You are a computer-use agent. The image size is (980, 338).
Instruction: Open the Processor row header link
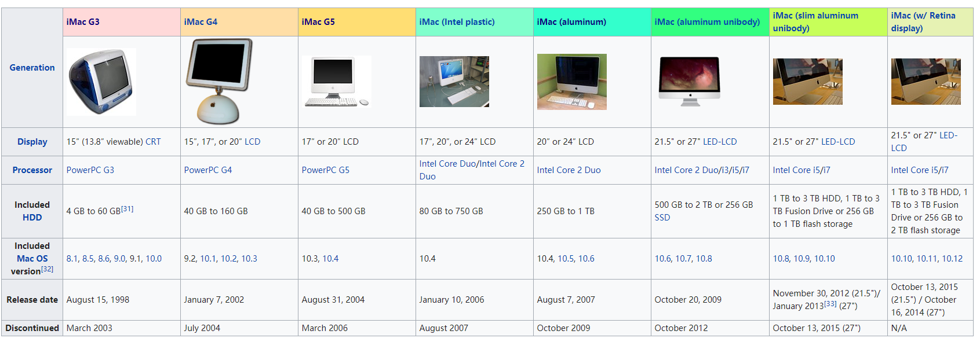pyautogui.click(x=32, y=170)
